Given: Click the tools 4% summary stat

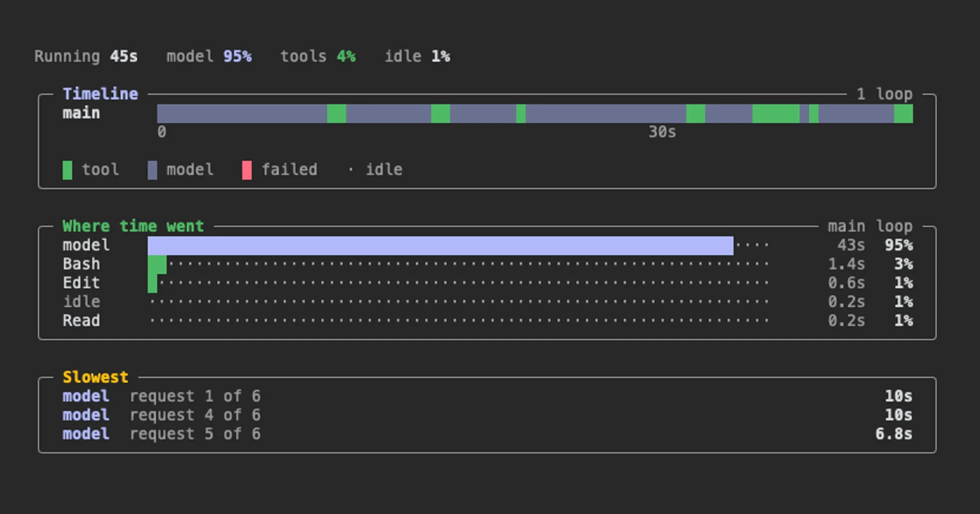Looking at the screenshot, I should (318, 56).
